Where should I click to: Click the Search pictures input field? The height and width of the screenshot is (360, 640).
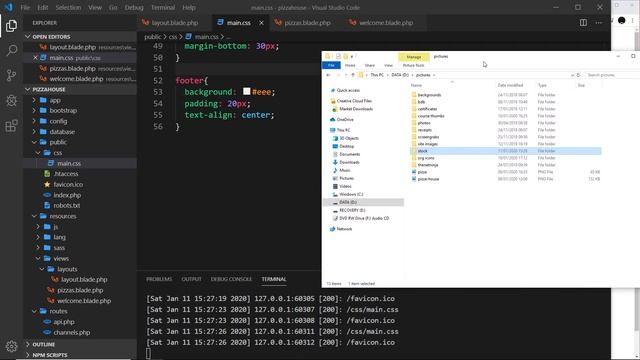612,75
